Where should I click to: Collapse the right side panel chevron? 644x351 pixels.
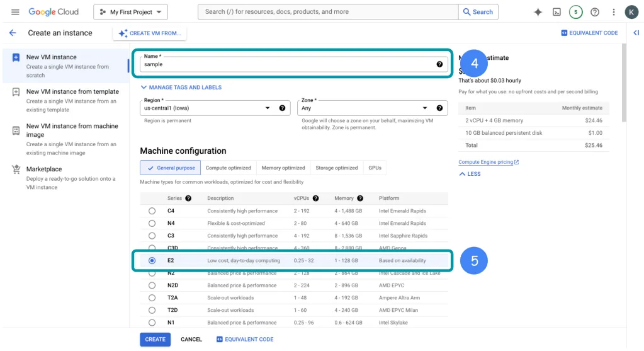[x=636, y=33]
